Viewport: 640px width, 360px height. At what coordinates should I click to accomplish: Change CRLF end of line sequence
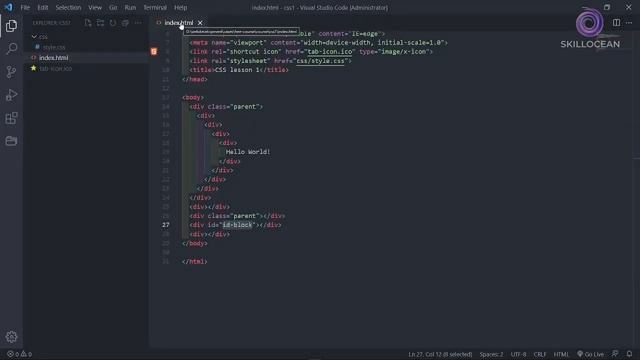pos(540,354)
